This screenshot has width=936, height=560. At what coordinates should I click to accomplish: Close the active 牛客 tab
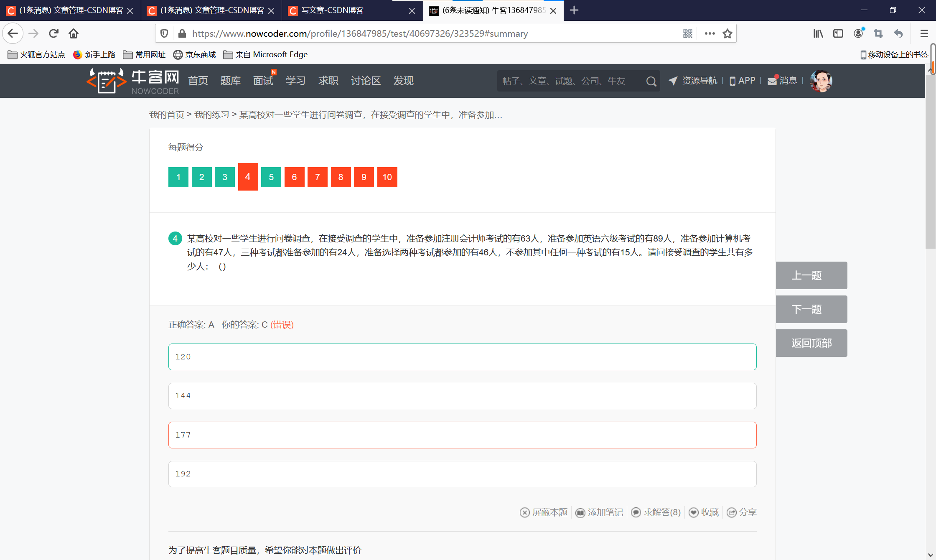click(x=553, y=11)
